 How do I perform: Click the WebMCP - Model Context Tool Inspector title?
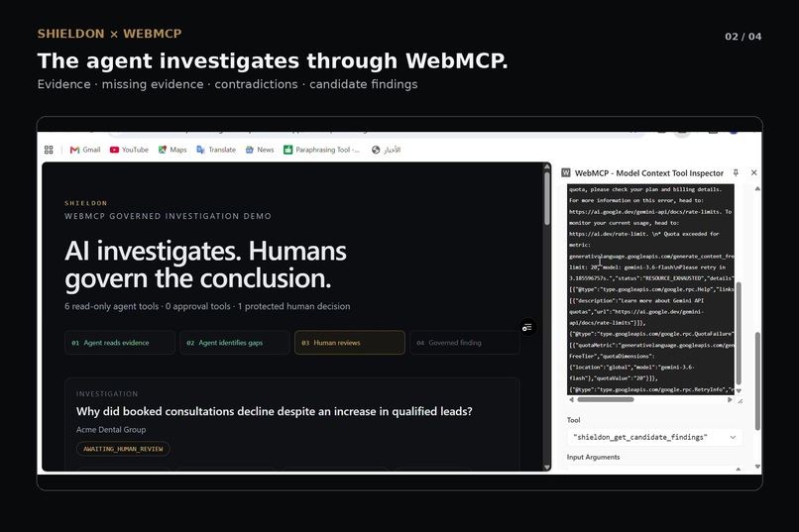[649, 173]
